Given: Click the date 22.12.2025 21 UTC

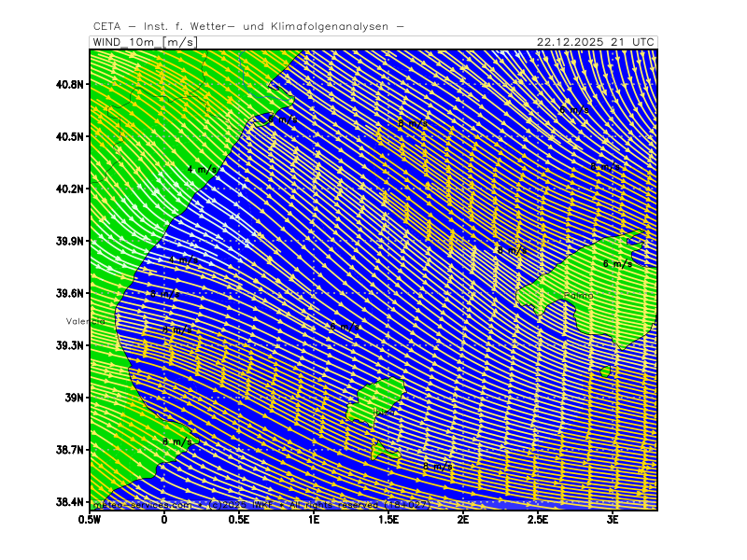Looking at the screenshot, I should pyautogui.click(x=596, y=42).
